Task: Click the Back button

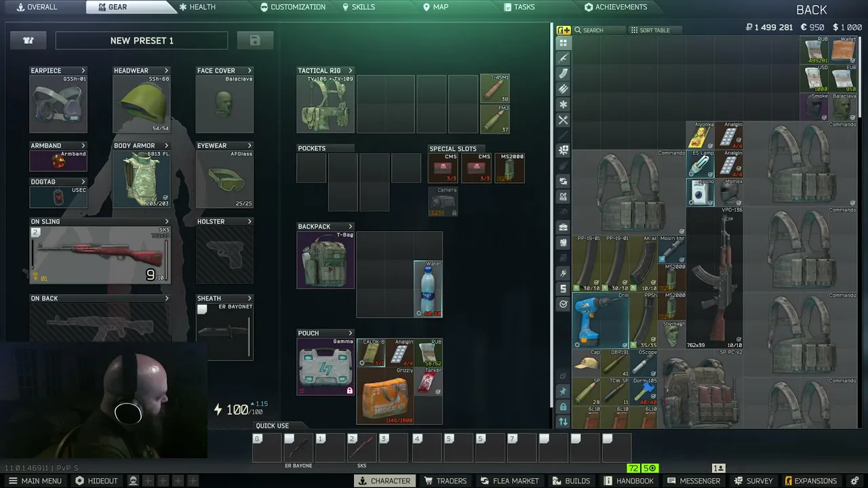Action: click(x=812, y=9)
